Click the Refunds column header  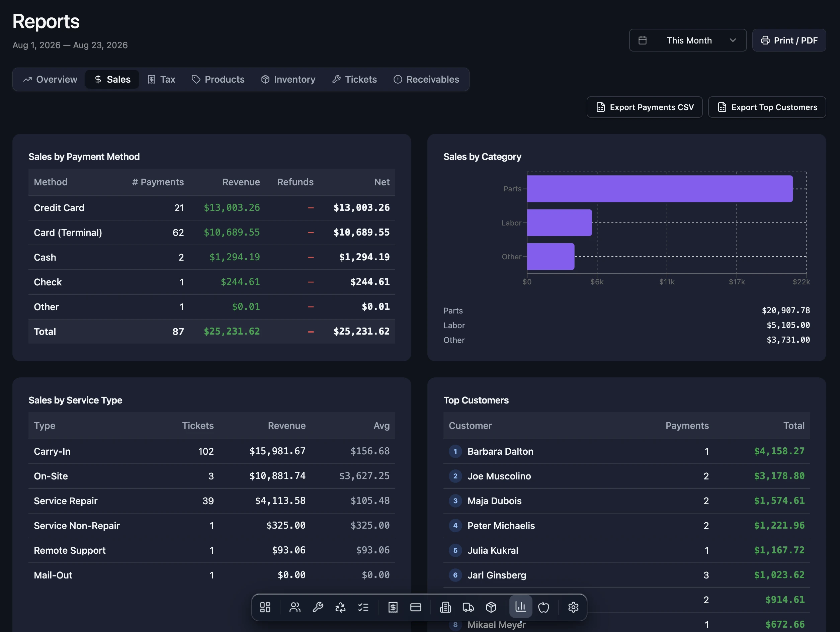296,182
